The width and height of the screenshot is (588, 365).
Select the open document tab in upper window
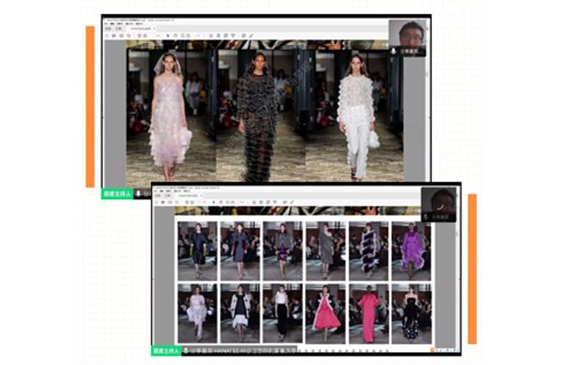click(142, 28)
